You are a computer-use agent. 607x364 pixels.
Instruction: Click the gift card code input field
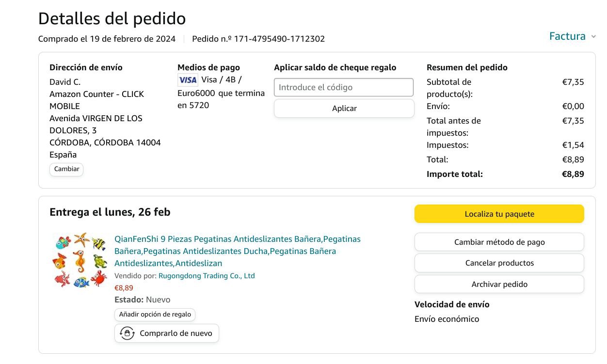tap(343, 87)
